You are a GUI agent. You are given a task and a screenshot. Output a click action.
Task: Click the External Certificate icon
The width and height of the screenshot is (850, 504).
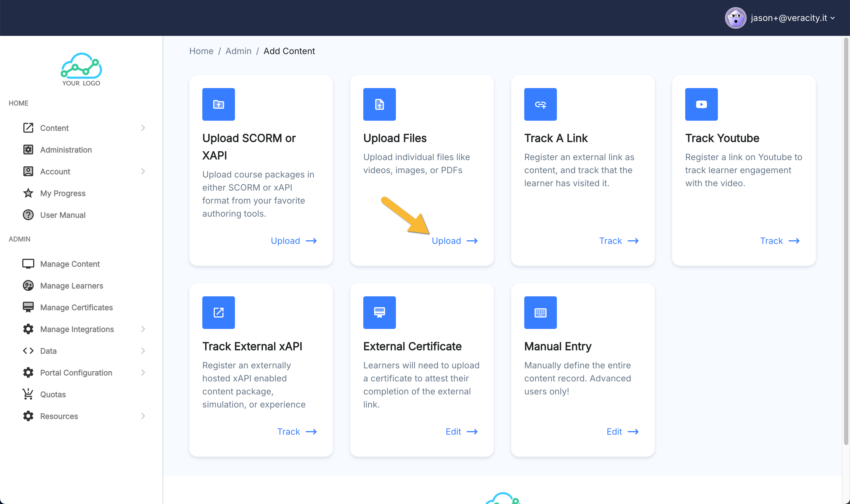point(379,312)
